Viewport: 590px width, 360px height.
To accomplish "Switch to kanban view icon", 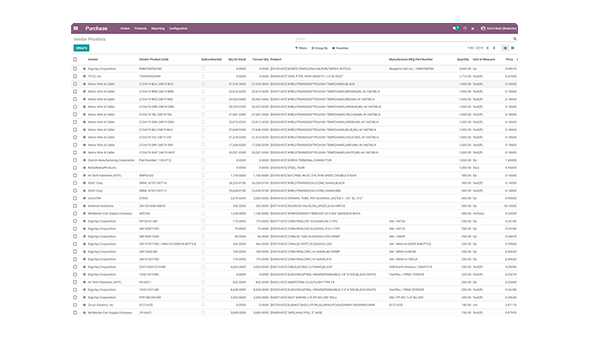I will point(512,48).
